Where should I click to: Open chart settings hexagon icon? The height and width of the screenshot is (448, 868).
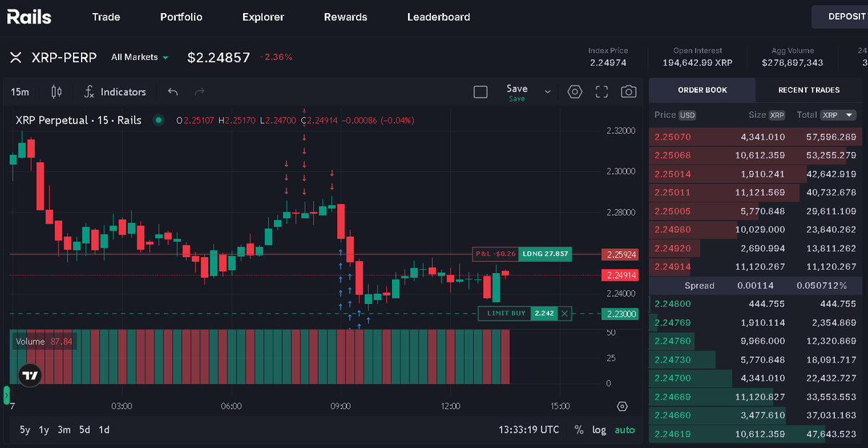click(x=575, y=92)
